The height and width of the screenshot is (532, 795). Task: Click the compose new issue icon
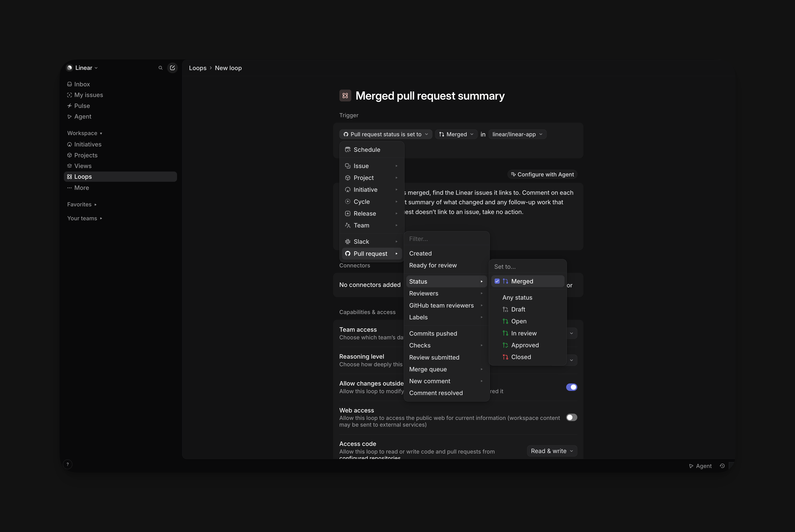point(173,68)
